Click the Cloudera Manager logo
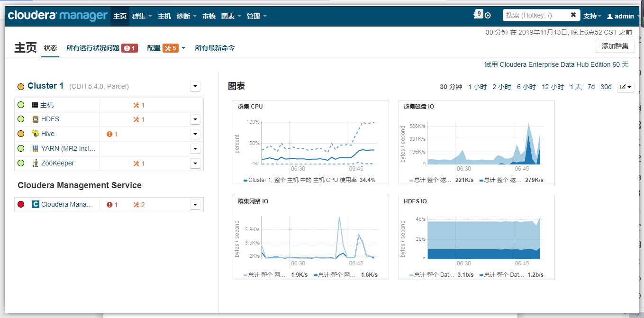The width and height of the screenshot is (644, 318). pyautogui.click(x=57, y=15)
